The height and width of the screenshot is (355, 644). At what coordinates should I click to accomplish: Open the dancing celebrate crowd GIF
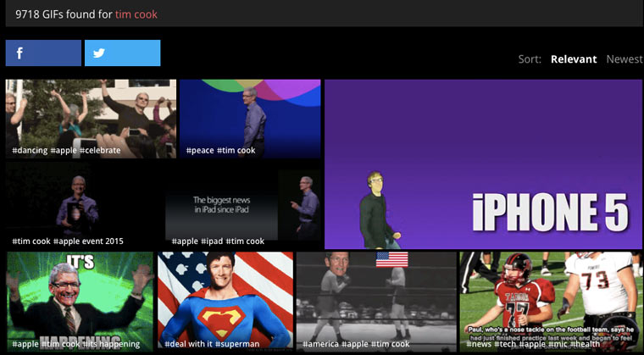pos(91,119)
